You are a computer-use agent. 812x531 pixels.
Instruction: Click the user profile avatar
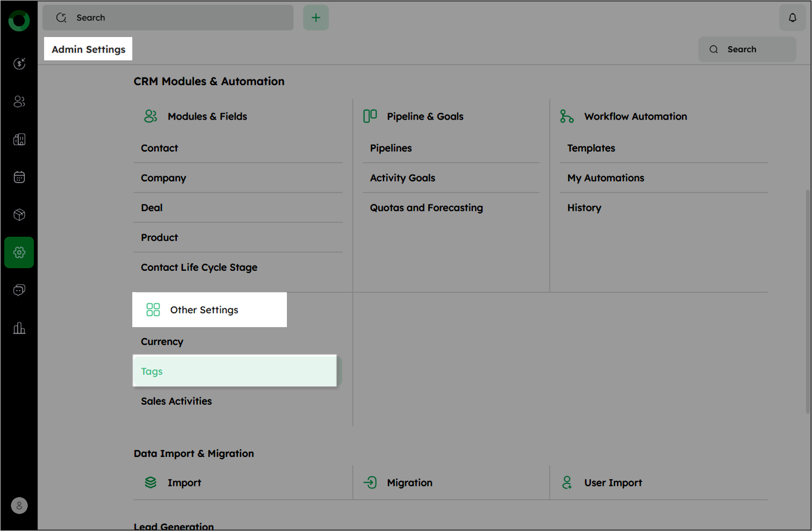(x=19, y=505)
